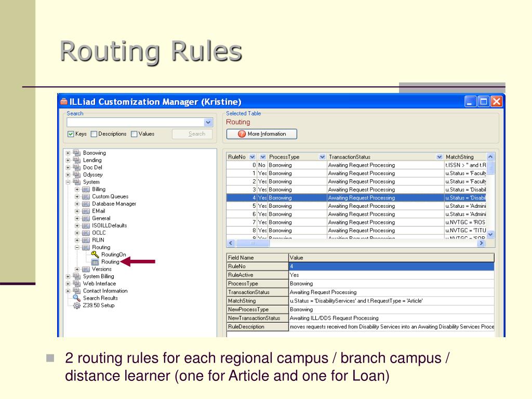Click the MatchString value in detail grid
The height and width of the screenshot is (399, 532).
pos(391,301)
